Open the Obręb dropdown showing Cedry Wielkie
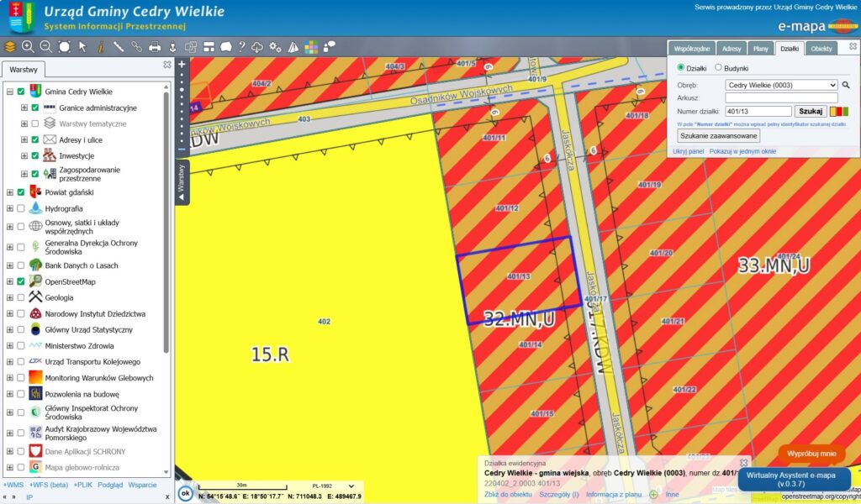Screen dimensions: 861x504 pos(781,86)
